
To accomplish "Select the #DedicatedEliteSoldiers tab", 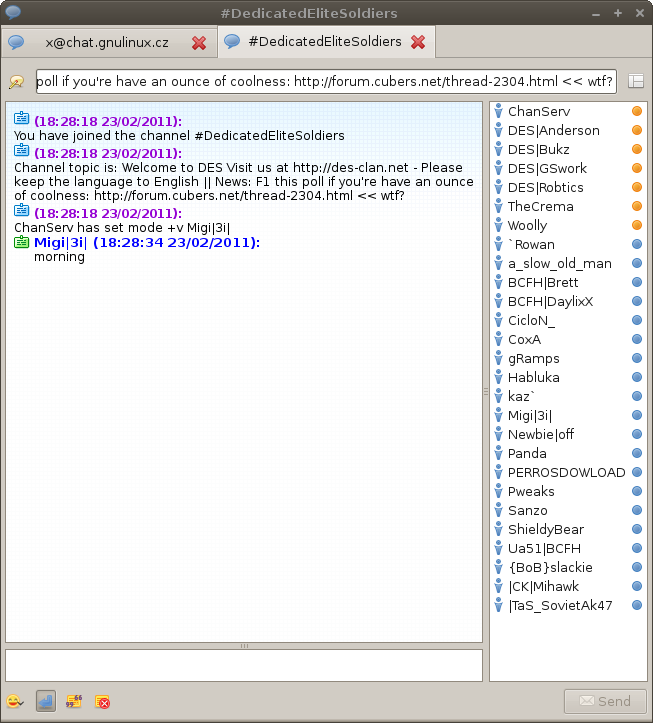I will point(324,42).
